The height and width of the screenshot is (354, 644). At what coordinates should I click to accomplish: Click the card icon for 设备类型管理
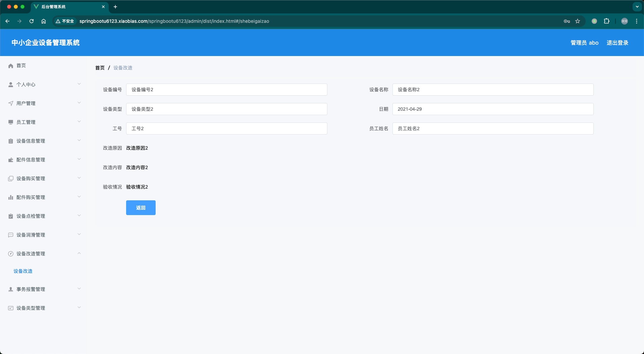(11, 308)
